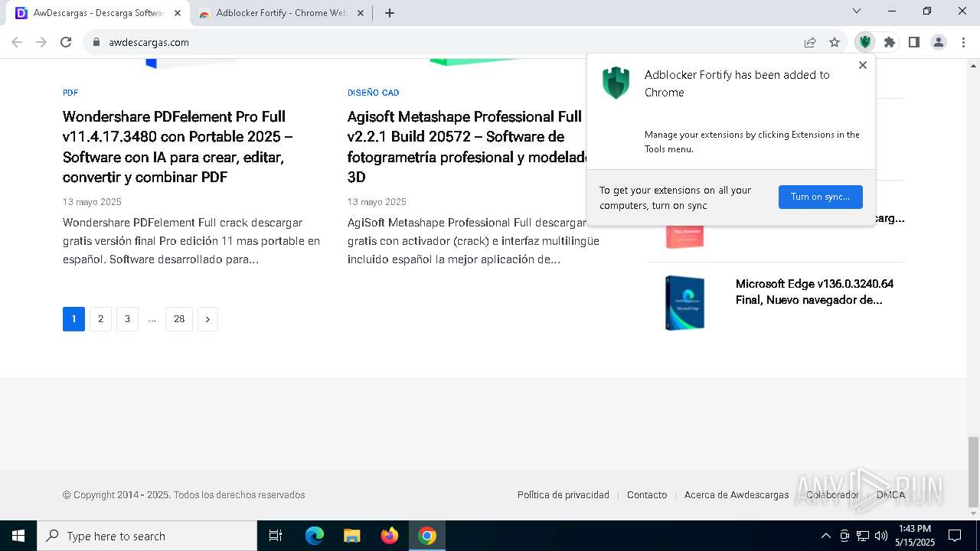980x551 pixels.
Task: Open Microsoft Edge v136 sidebar article
Action: pyautogui.click(x=815, y=292)
